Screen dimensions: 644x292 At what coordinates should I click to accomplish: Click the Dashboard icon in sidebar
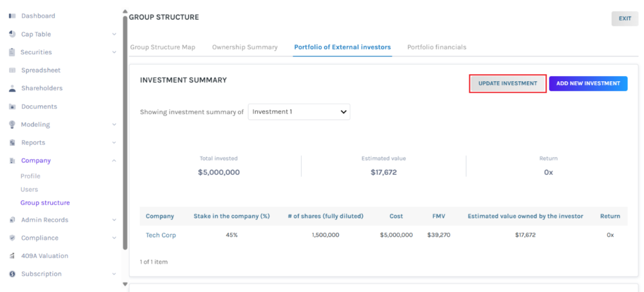pyautogui.click(x=12, y=16)
